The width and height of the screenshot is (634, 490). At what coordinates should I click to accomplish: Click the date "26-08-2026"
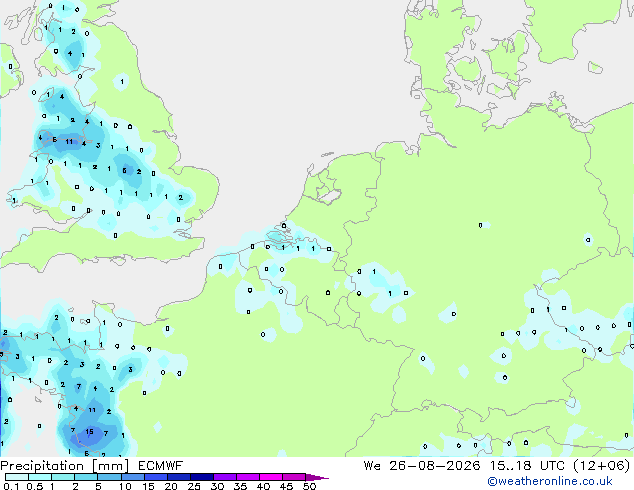[x=435, y=466]
